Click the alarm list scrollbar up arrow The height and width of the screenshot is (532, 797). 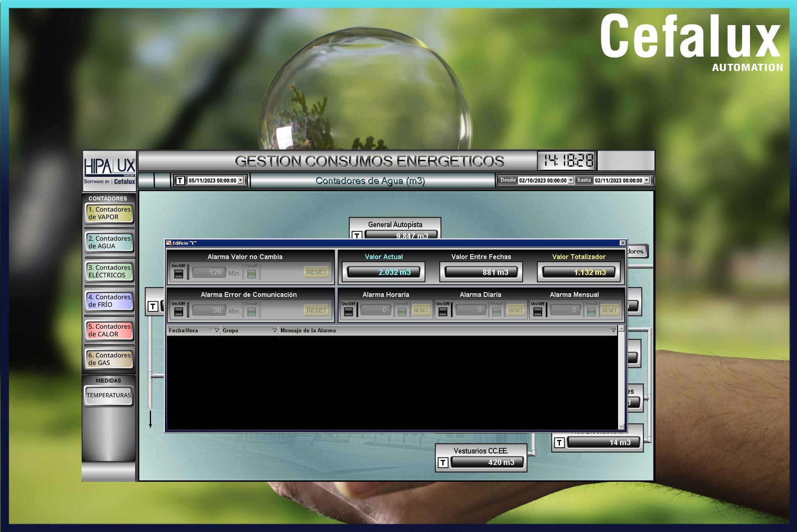click(621, 329)
